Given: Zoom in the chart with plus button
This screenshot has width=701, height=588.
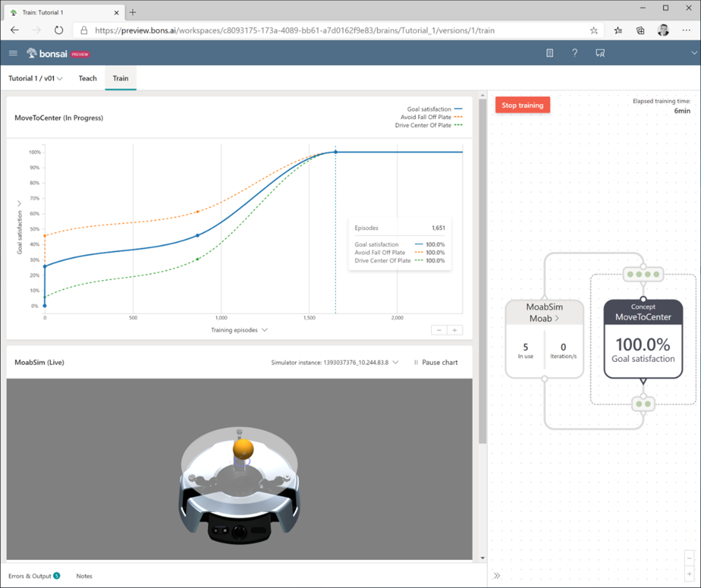Looking at the screenshot, I should pos(455,330).
